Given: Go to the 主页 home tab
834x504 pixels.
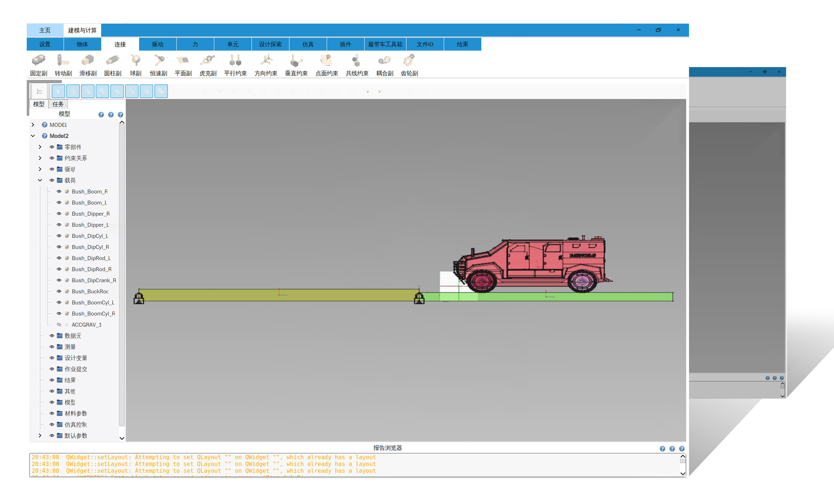Looking at the screenshot, I should [45, 30].
